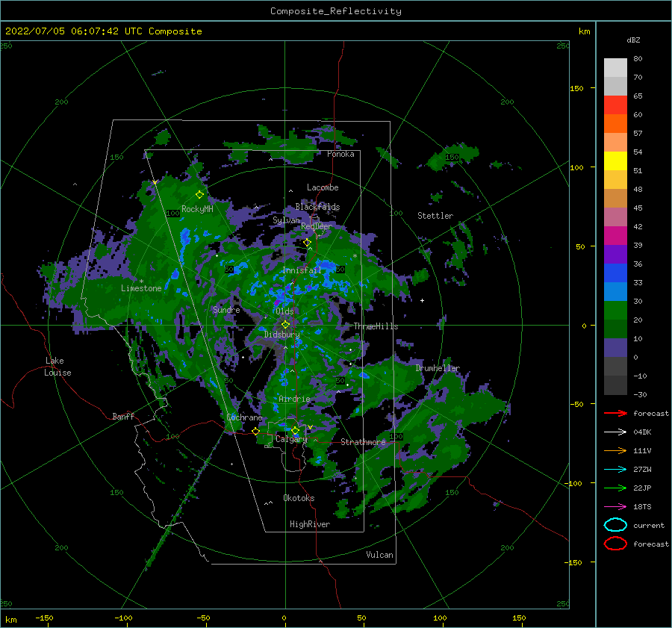Image resolution: width=672 pixels, height=628 pixels.
Task: Select the blue 36-33 dBZ swatch
Action: click(x=615, y=273)
